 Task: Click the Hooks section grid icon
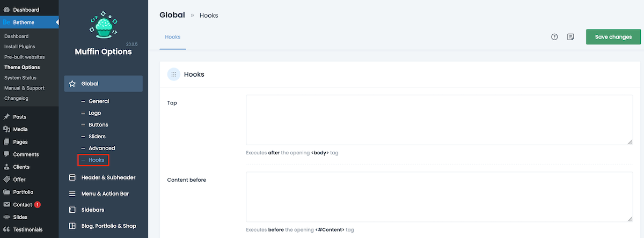tap(173, 75)
